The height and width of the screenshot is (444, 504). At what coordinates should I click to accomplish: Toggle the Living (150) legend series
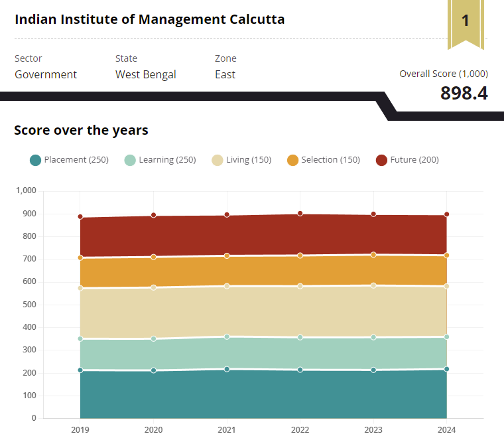coord(241,160)
